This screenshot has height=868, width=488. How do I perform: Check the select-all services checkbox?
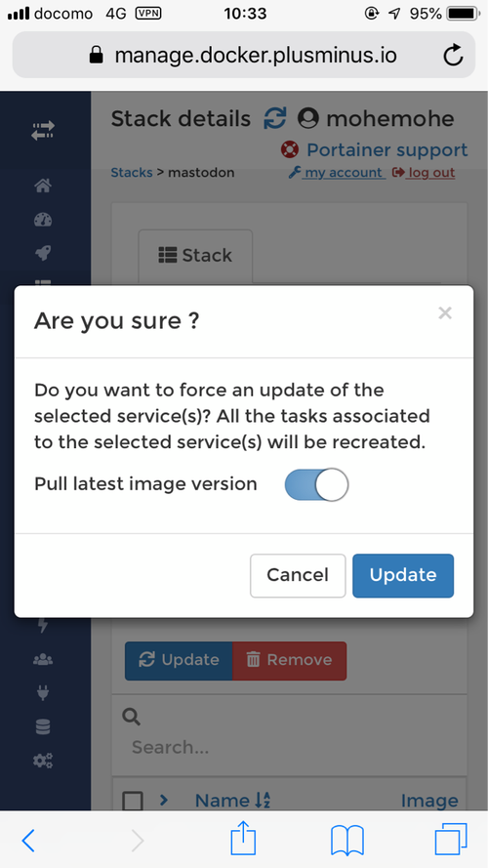[133, 801]
